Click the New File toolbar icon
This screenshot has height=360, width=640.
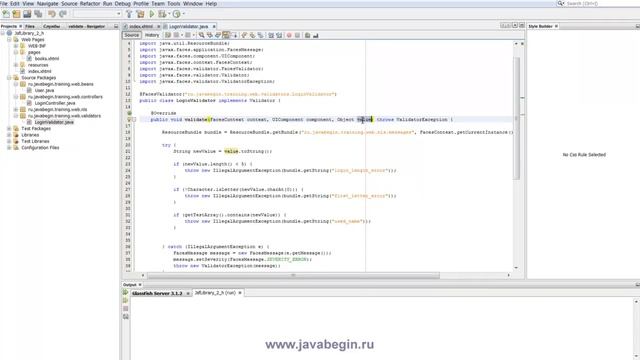(6, 14)
